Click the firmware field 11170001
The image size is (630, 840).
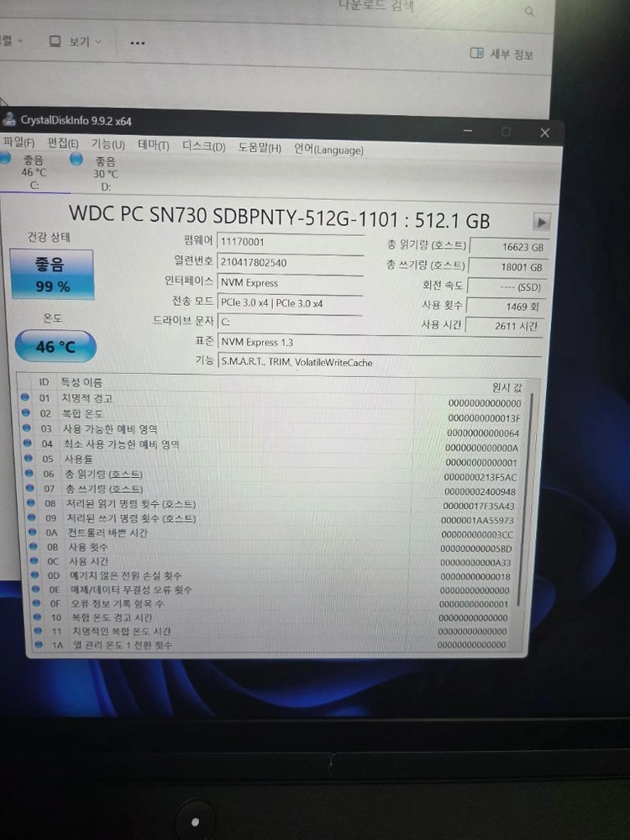(291, 242)
